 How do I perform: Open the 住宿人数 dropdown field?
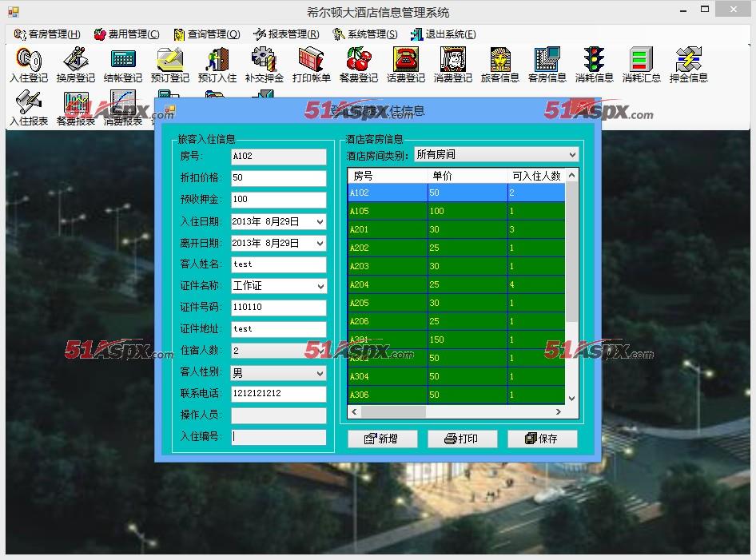[x=279, y=351]
